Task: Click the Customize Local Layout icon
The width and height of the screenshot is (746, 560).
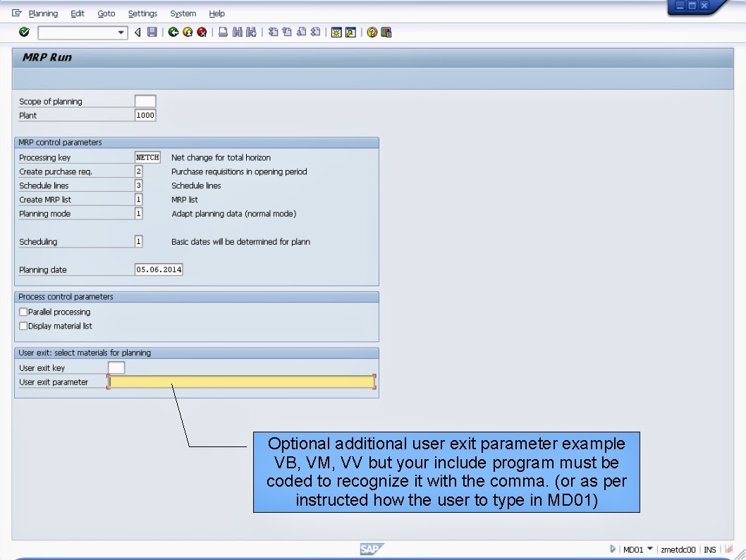Action: [385, 32]
